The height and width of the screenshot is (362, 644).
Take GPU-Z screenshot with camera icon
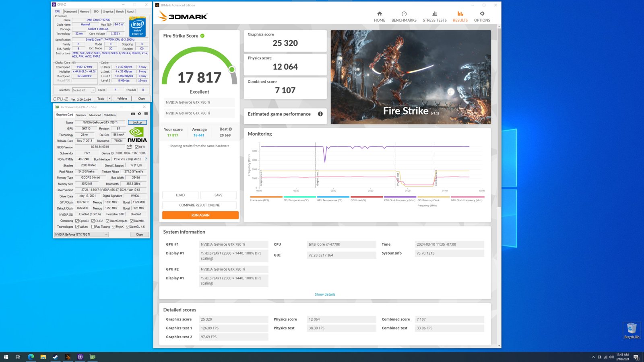pyautogui.click(x=133, y=114)
